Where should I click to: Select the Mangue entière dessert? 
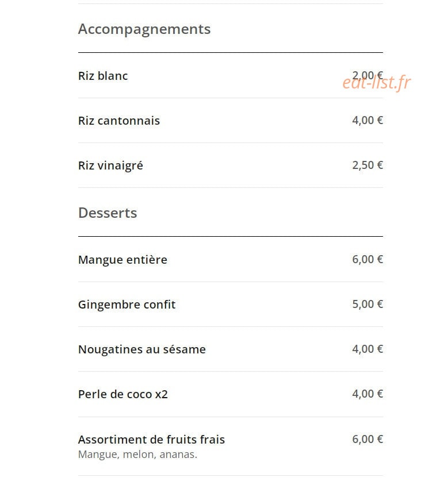231,260
